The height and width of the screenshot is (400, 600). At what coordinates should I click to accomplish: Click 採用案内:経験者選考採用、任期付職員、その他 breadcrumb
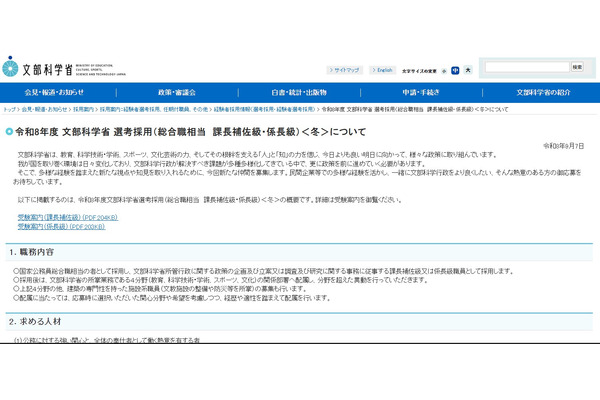coord(154,109)
